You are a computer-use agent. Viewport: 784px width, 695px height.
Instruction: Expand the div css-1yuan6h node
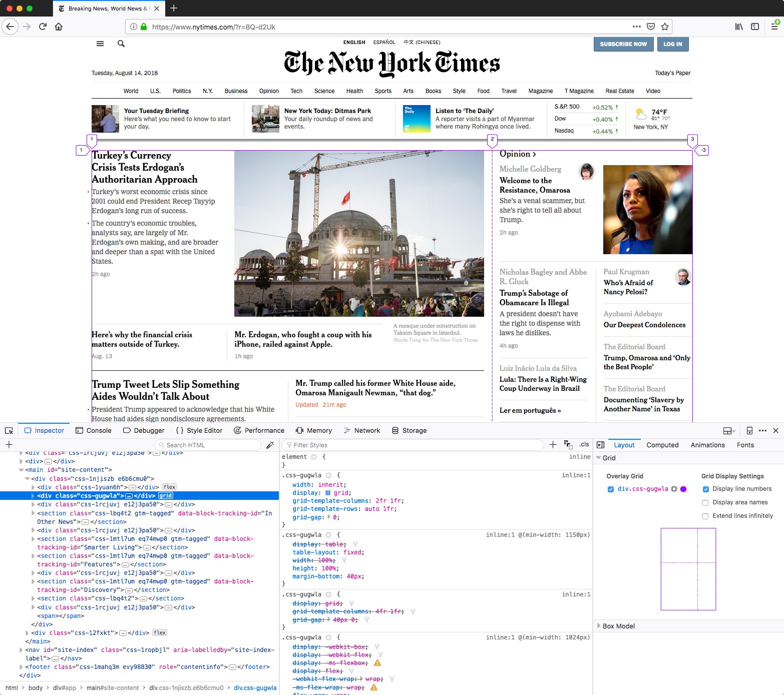33,487
